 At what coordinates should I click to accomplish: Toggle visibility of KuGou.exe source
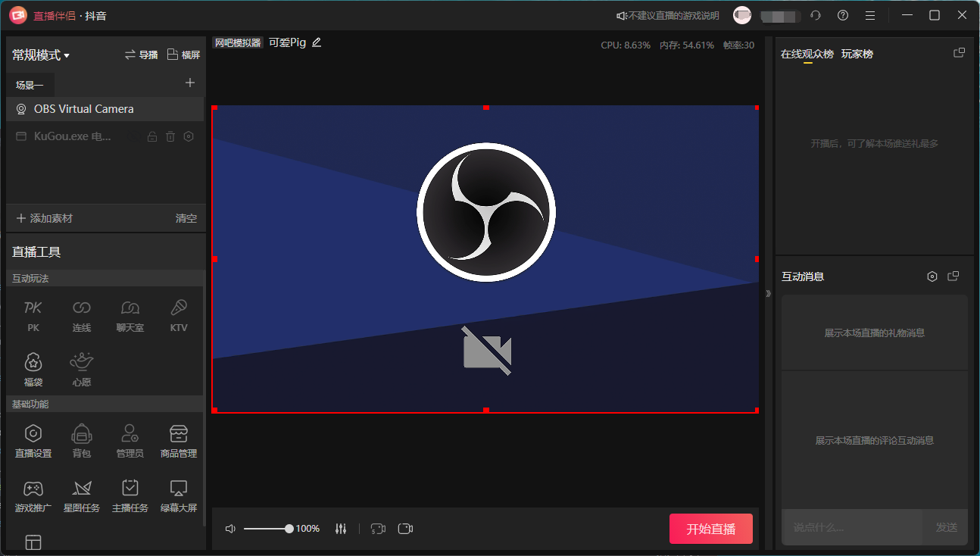click(133, 136)
